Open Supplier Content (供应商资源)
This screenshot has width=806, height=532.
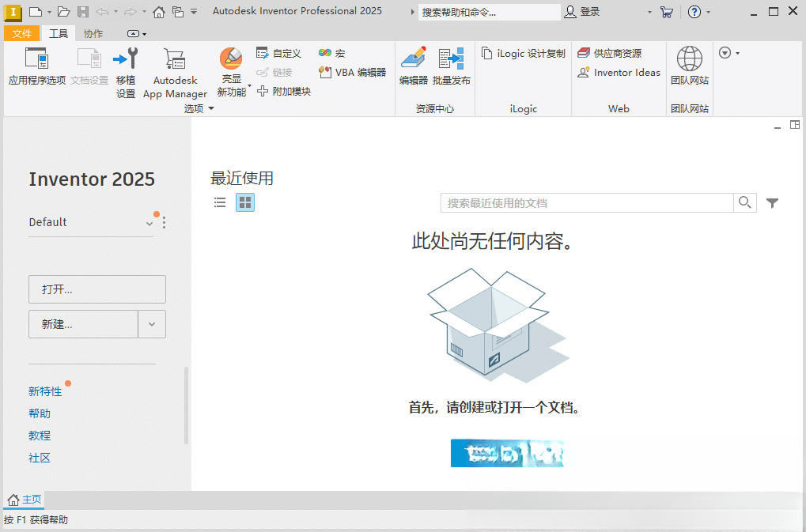coord(610,54)
